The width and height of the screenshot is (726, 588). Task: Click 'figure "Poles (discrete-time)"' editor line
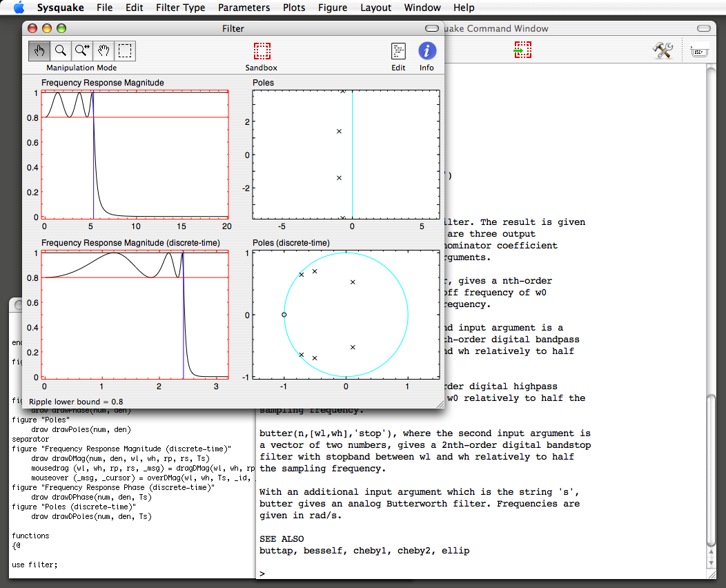pos(74,507)
